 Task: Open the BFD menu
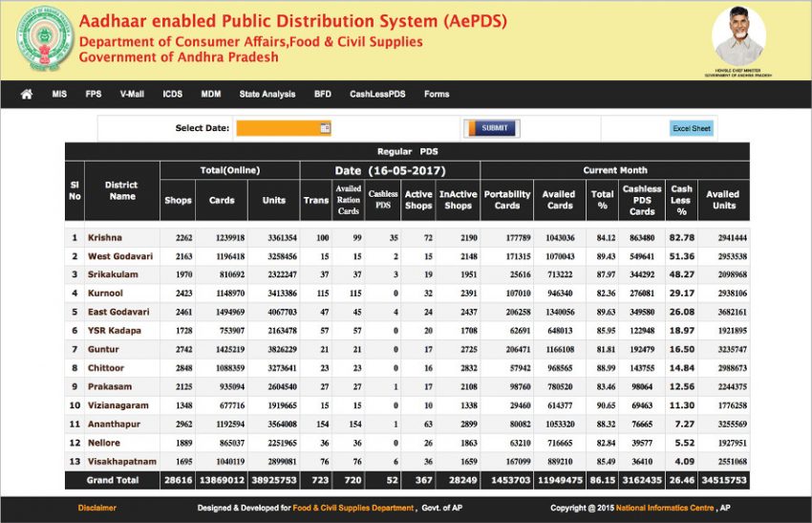323,95
